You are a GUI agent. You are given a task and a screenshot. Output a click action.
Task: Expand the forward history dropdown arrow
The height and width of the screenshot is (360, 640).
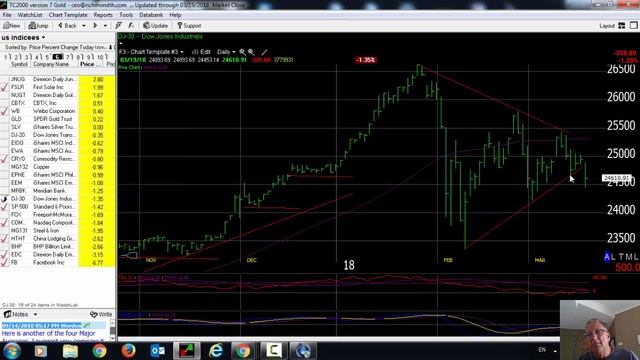[105, 26]
